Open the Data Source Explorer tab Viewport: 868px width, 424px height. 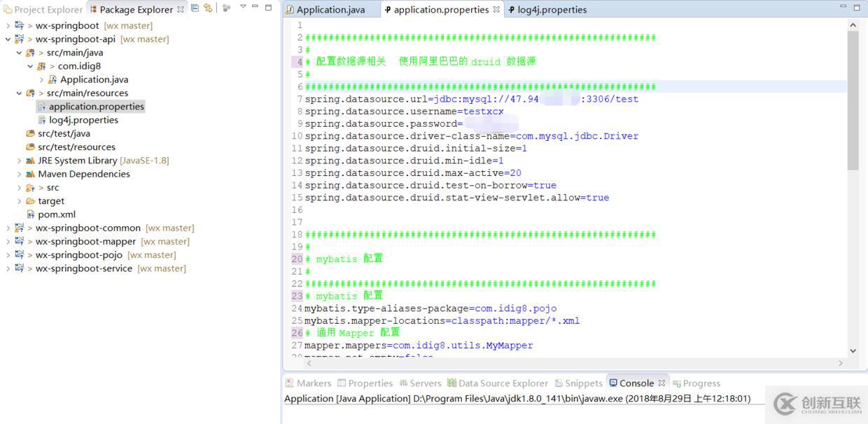click(x=498, y=383)
